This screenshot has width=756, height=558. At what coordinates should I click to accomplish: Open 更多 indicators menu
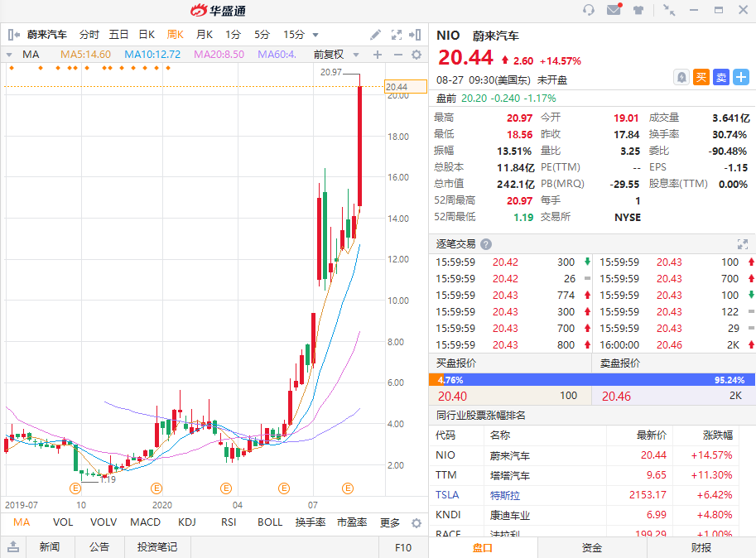point(389,522)
